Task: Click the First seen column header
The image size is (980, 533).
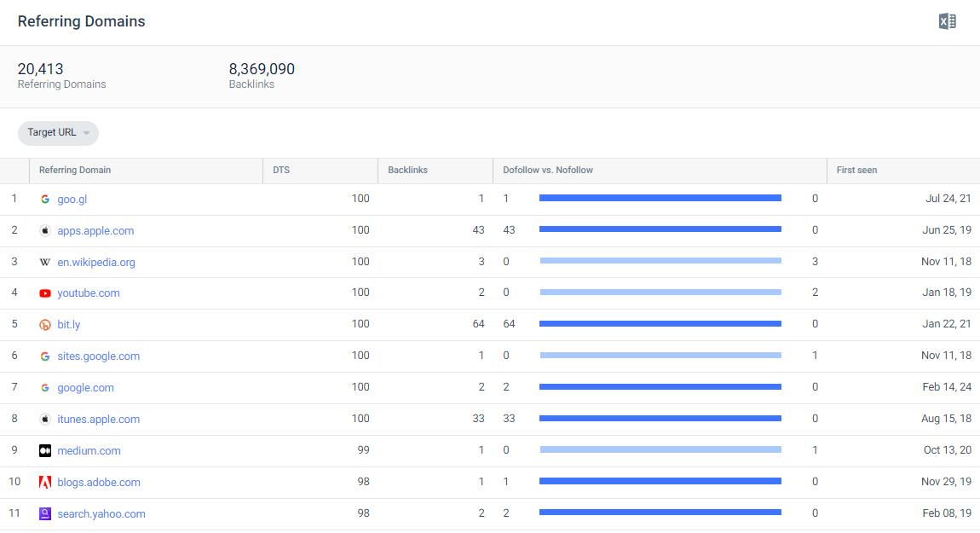Action: point(856,171)
